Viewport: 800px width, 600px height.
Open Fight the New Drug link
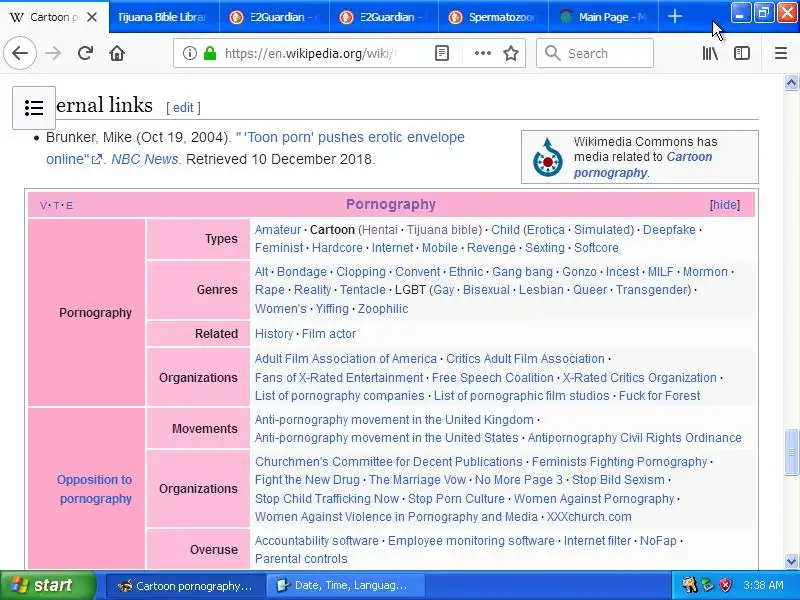pyautogui.click(x=307, y=480)
